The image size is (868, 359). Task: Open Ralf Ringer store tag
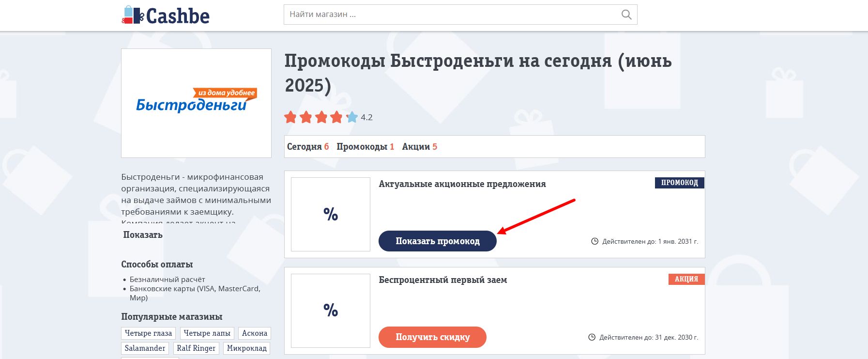pyautogui.click(x=196, y=348)
